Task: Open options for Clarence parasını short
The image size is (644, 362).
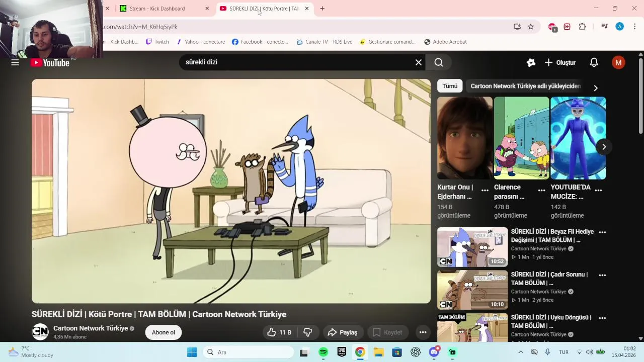Action: (x=542, y=191)
